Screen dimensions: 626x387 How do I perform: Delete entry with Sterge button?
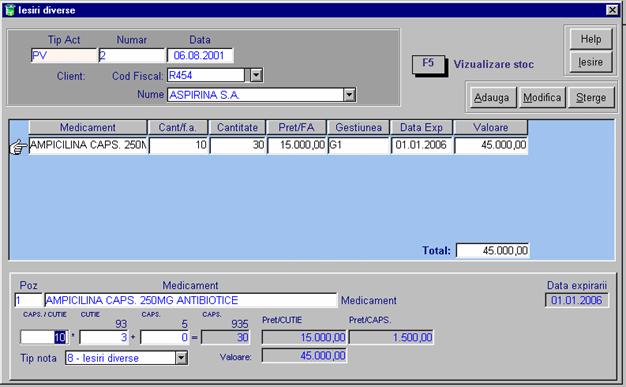(591, 97)
